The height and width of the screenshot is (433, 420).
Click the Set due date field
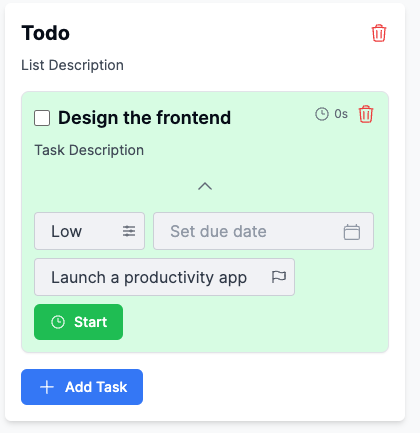tap(263, 231)
